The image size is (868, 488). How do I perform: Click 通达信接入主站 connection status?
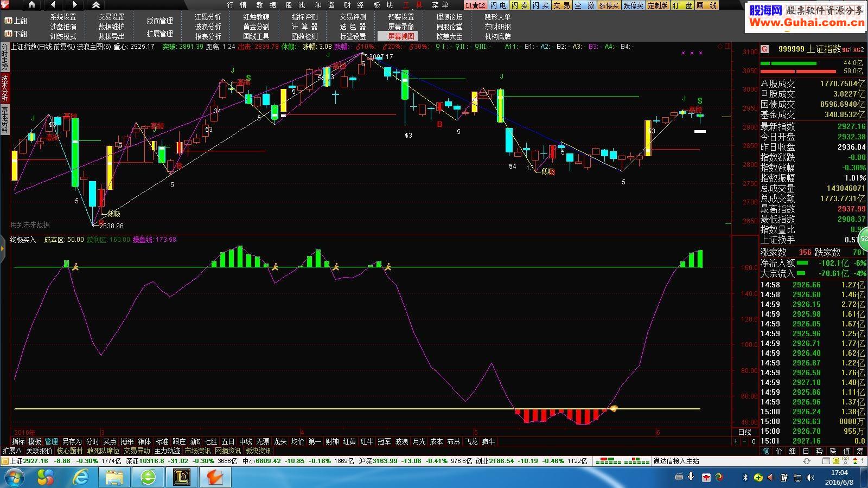[676, 461]
